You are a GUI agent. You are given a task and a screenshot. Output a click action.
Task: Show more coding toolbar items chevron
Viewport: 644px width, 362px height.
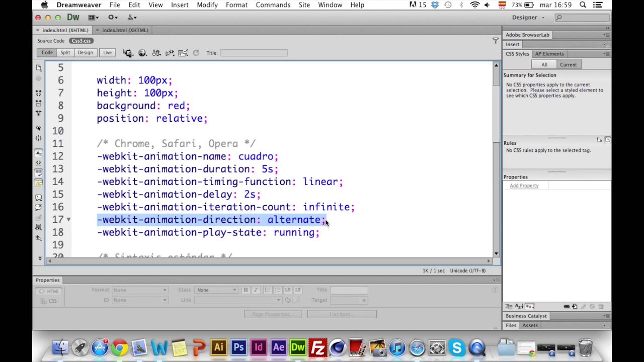(40, 258)
